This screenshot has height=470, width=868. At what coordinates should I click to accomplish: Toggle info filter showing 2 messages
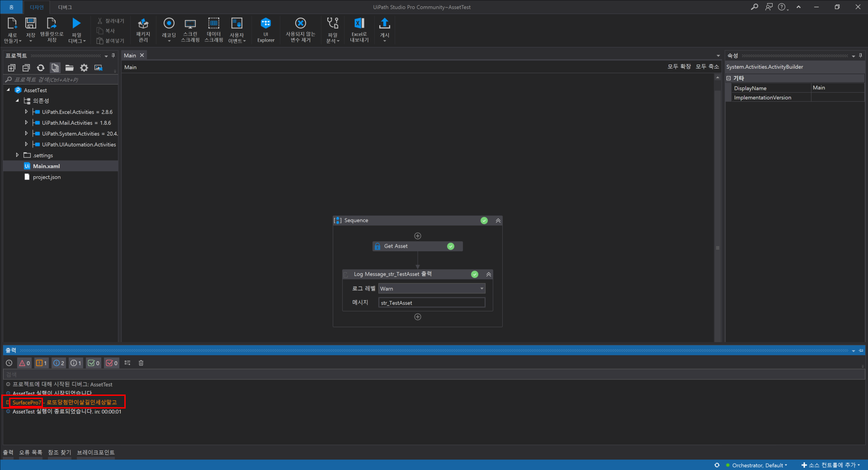[59, 363]
